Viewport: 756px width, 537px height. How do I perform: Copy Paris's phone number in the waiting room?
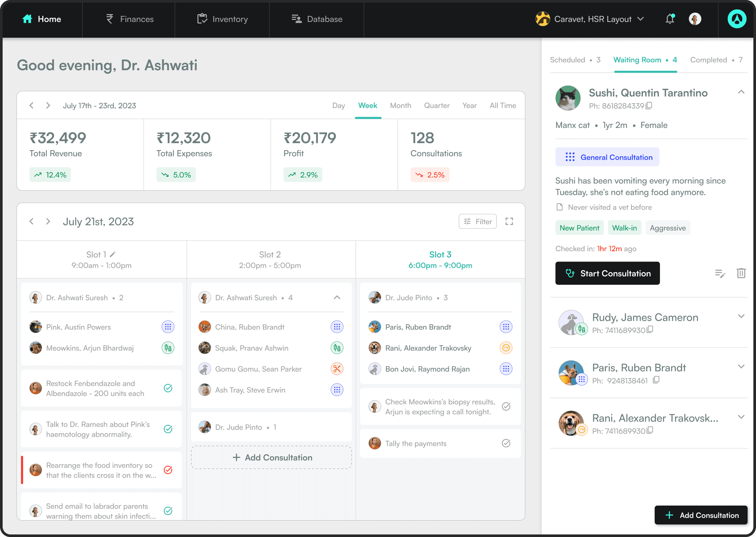coord(656,380)
